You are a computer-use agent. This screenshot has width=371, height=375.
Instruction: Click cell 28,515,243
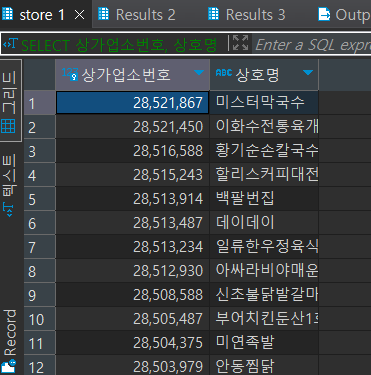point(133,175)
